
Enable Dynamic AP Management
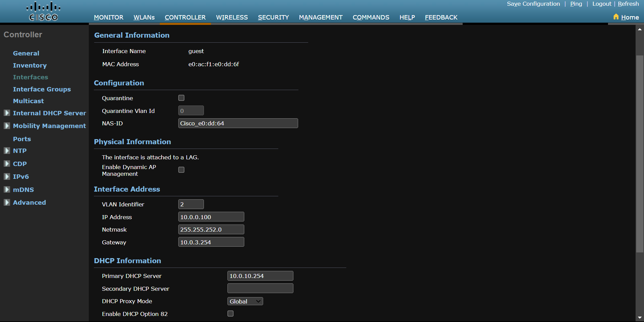[x=181, y=170]
